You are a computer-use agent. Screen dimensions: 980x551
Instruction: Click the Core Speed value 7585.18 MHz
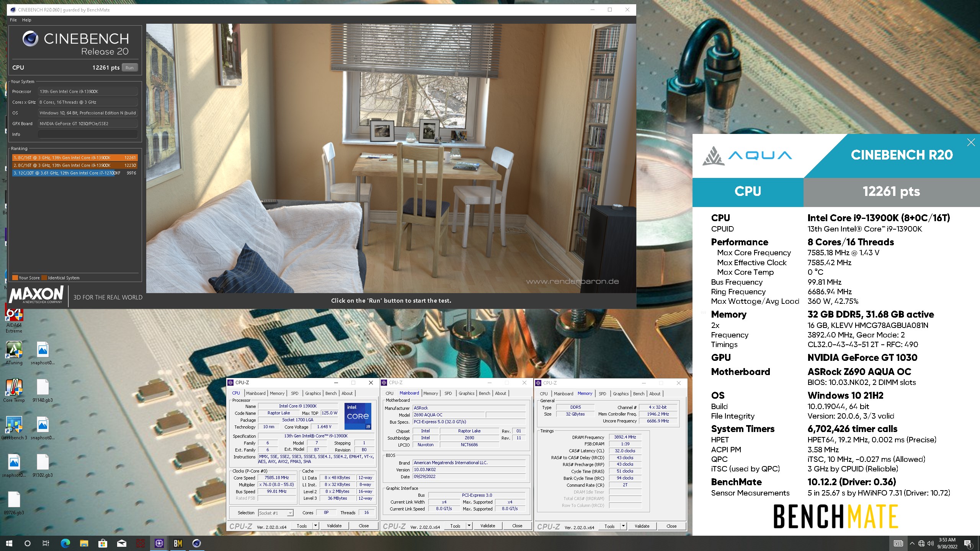tap(277, 478)
